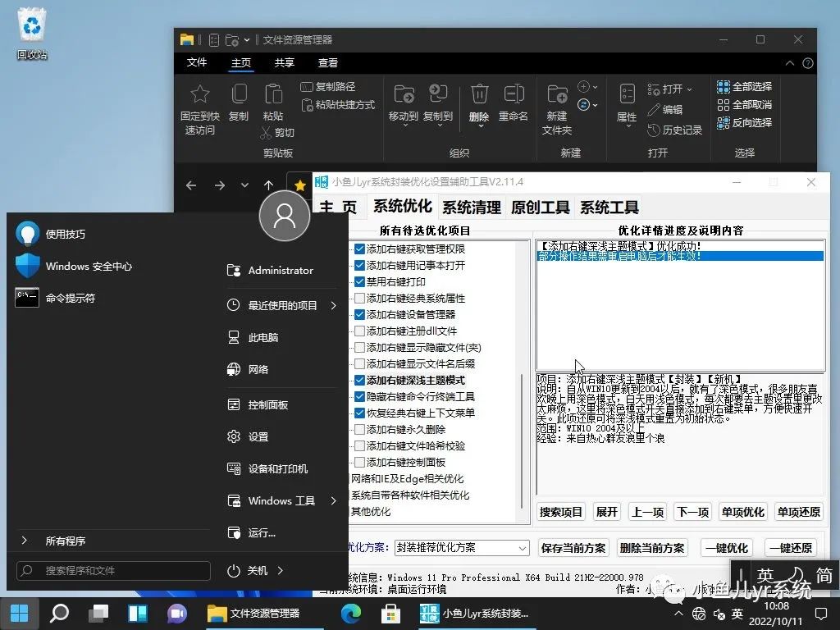The width and height of the screenshot is (840, 630).
Task: Open the optimization scheme combo box
Action: [463, 547]
